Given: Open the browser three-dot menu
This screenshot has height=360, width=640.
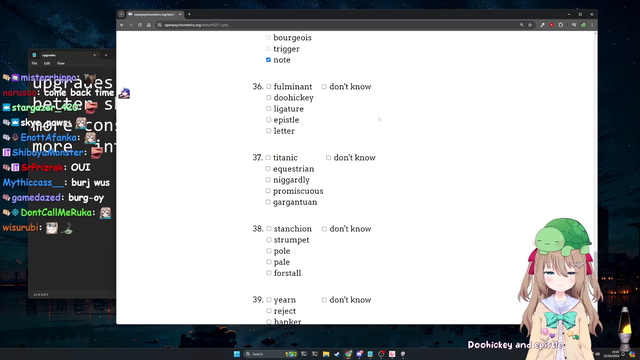Looking at the screenshot, I should pos(592,25).
